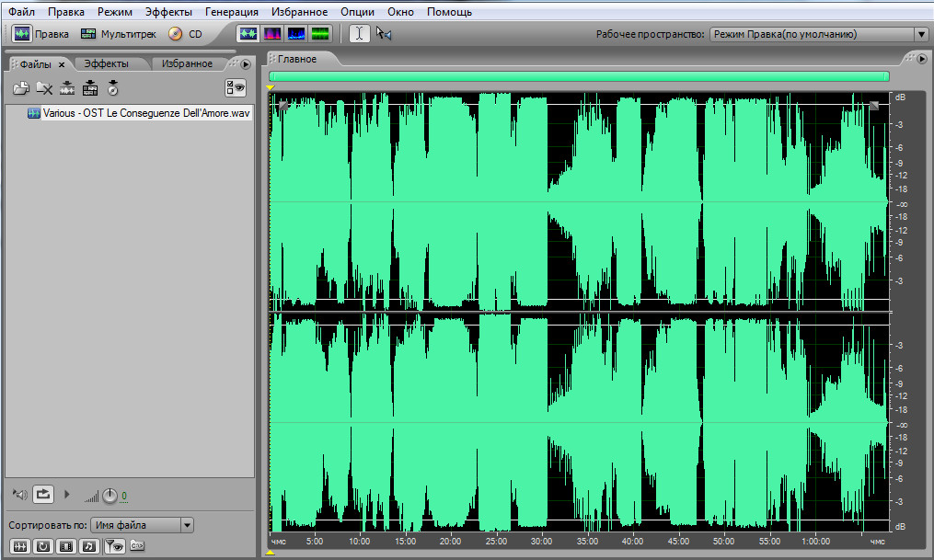
Task: Select the Time Selection I-beam tool
Action: pos(359,34)
